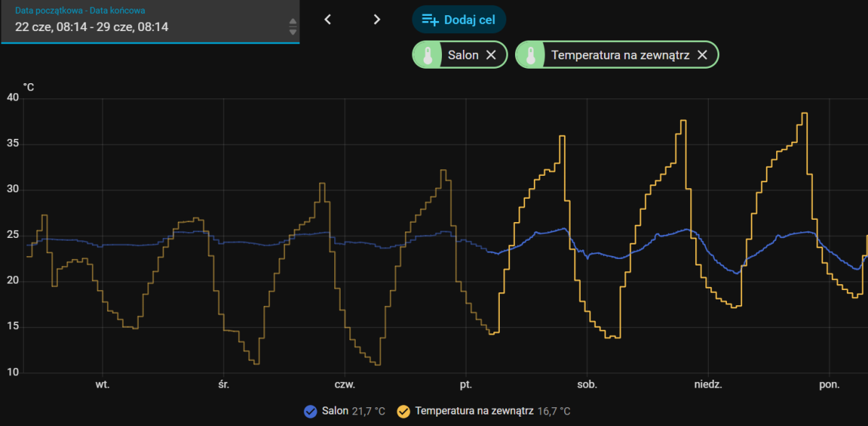The width and height of the screenshot is (868, 426).
Task: Click the Dodaj cel button
Action: [x=459, y=20]
